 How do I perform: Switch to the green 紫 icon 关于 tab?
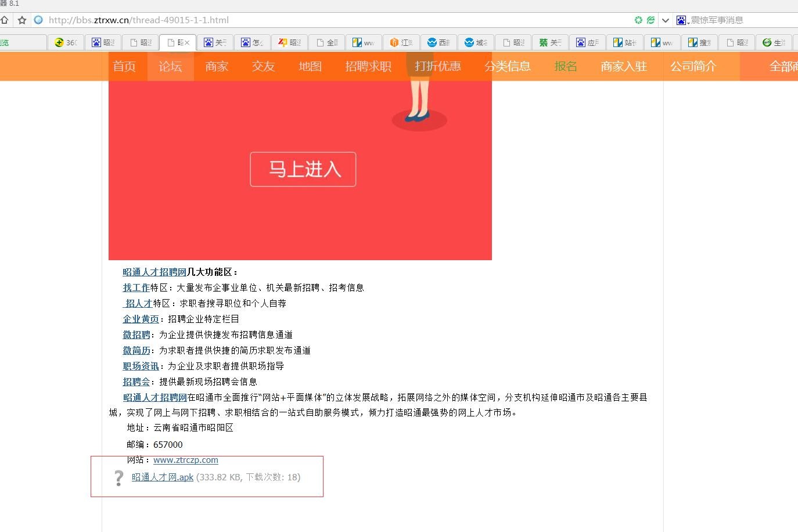[549, 42]
